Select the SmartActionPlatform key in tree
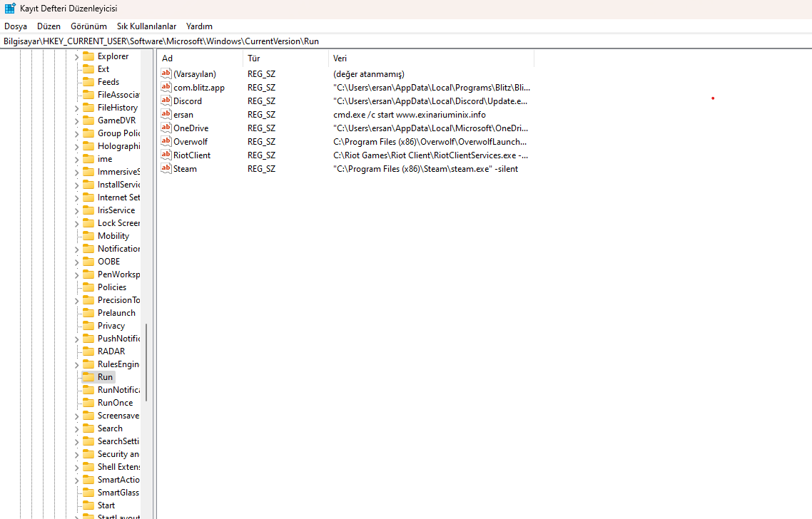This screenshot has width=812, height=519. (x=118, y=480)
